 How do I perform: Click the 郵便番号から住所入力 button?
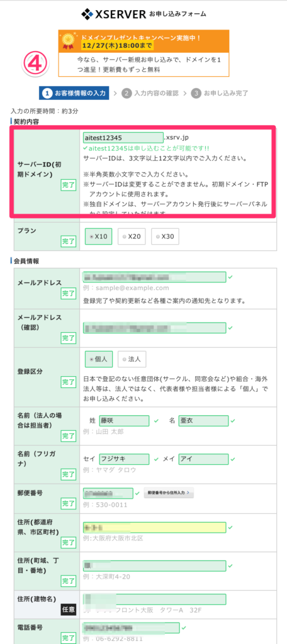pyautogui.click(x=169, y=493)
